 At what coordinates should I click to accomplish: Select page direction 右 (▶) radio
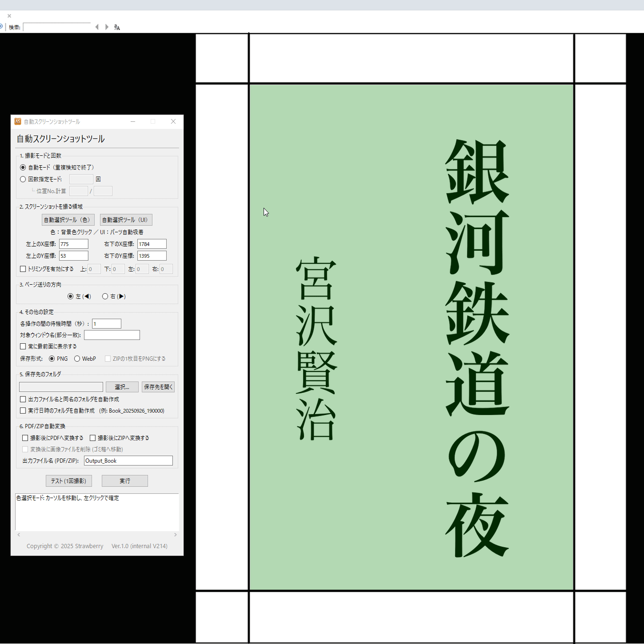[105, 297]
